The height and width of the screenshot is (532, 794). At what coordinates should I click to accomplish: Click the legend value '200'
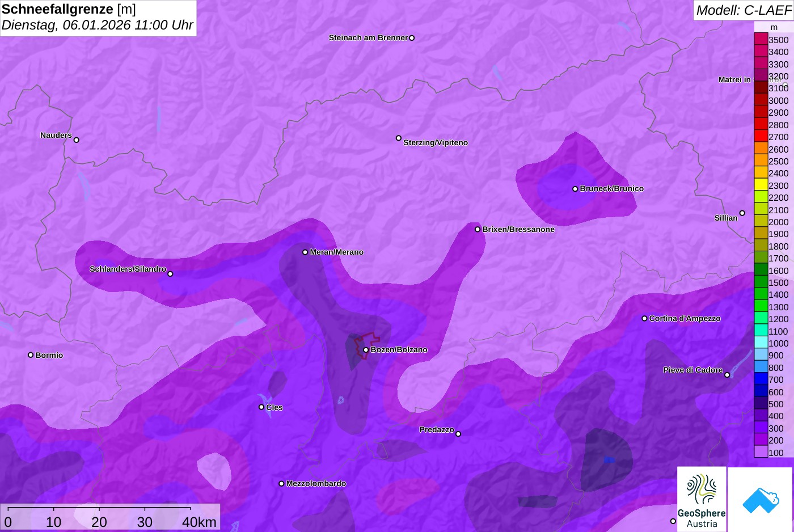(776, 441)
